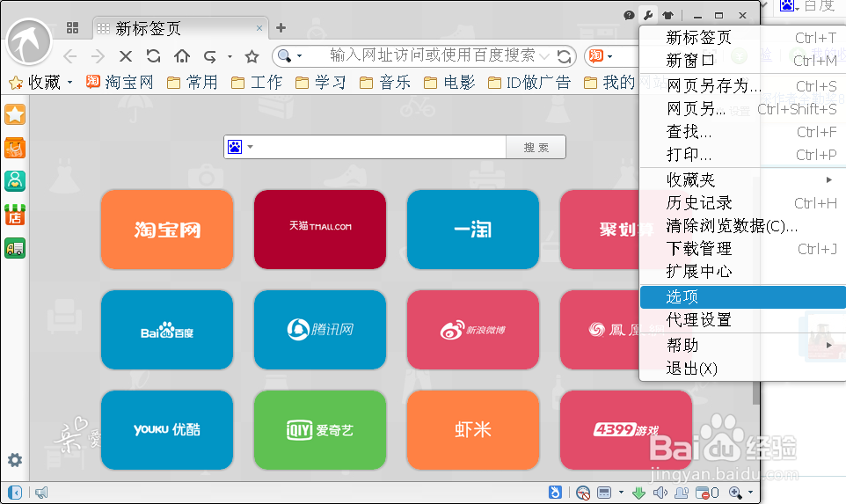Screen dimensions: 846x504
Task: Open the sidebar delivery truck icon
Action: 15,248
